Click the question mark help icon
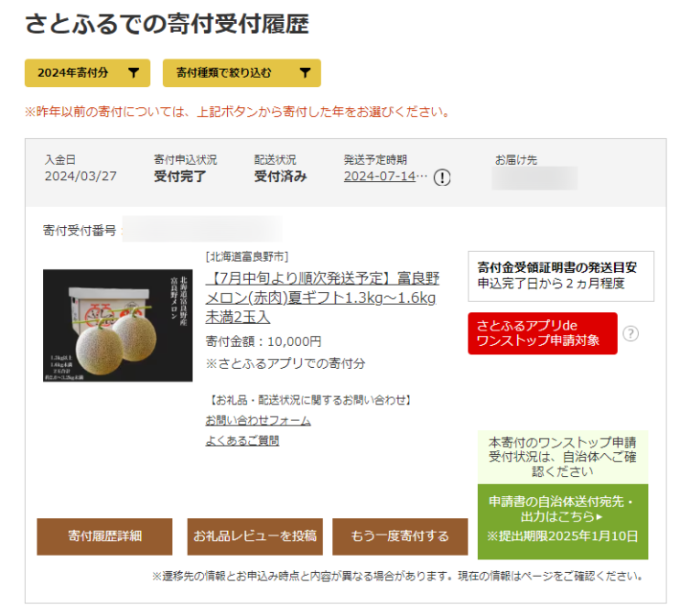Viewport: 680px width, 616px height. coord(631,333)
